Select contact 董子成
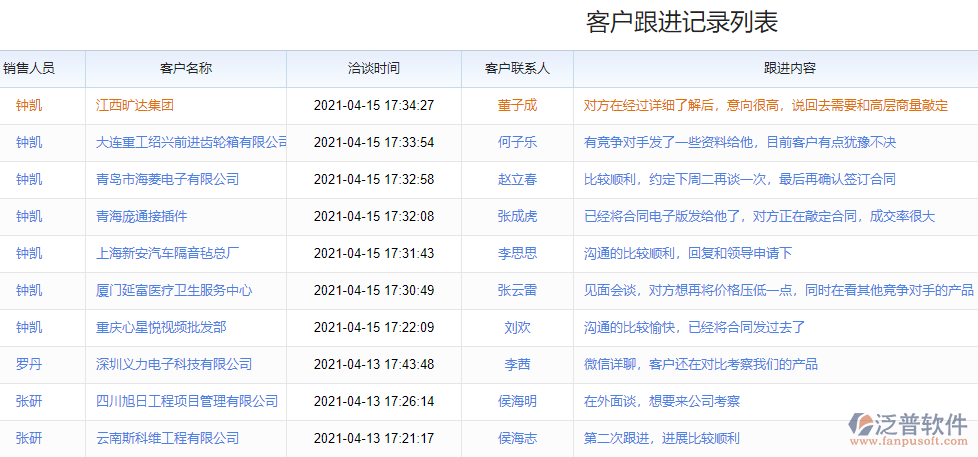Image resolution: width=978 pixels, height=457 pixels. [x=517, y=105]
